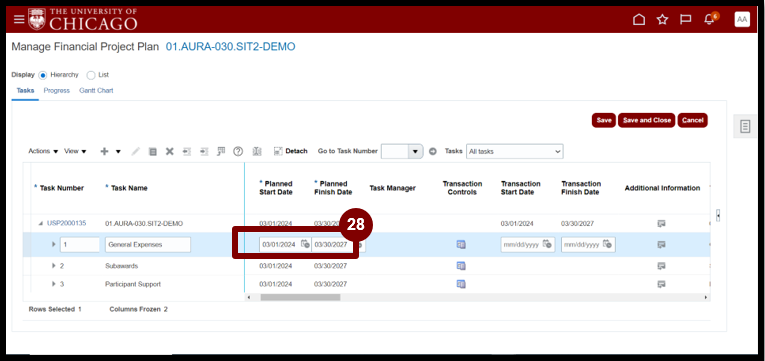Click the Transaction Start Date mm/dd/yyyy field
The width and height of the screenshot is (765, 361).
pos(528,244)
